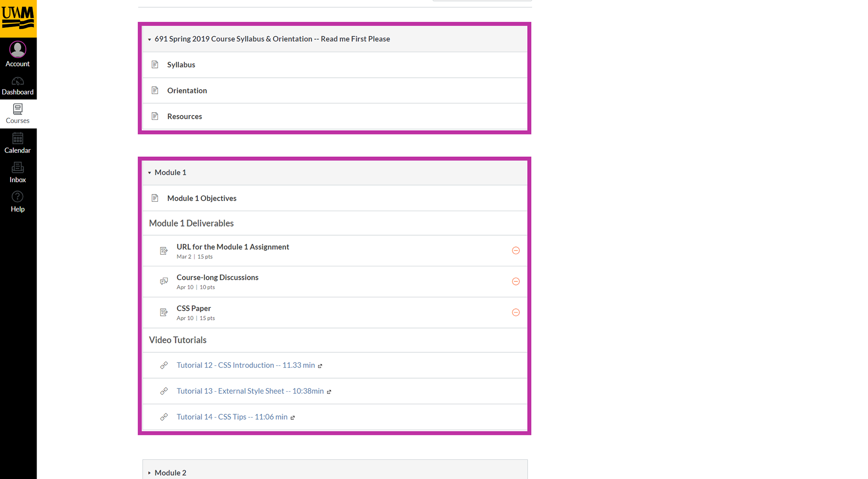This screenshot has width=868, height=479.
Task: Open Tutorial 12 - CSS Introduction link
Action: 245,365
